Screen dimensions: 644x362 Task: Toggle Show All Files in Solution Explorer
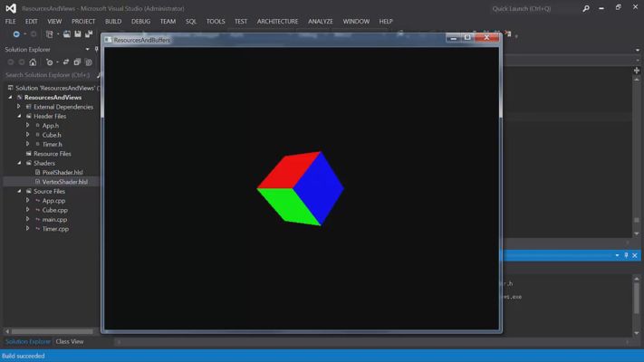click(88, 62)
